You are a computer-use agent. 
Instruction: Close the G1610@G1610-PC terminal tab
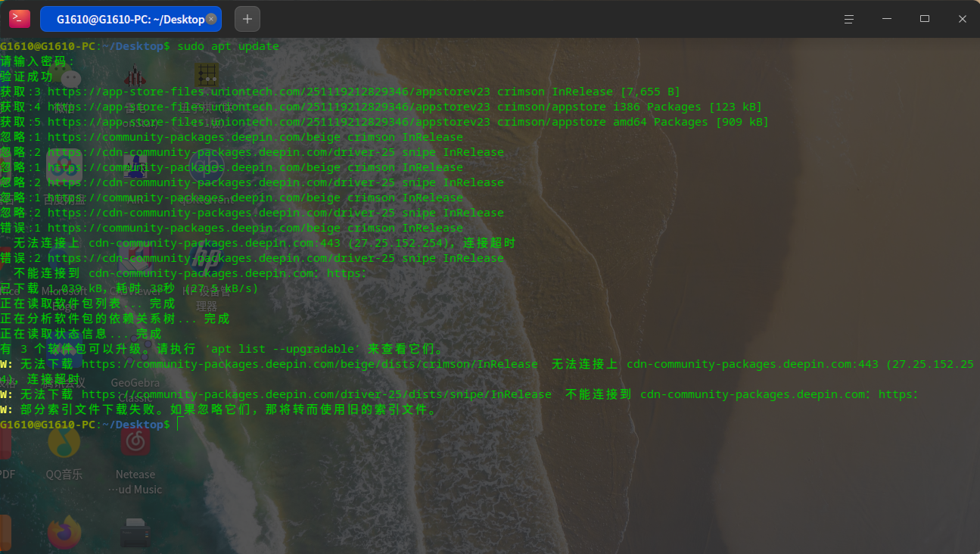tap(211, 19)
